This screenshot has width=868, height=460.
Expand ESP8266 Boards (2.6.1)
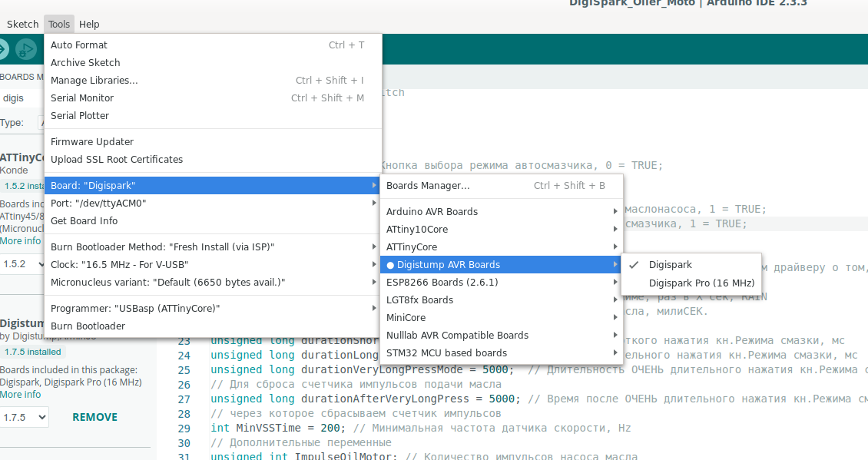click(x=502, y=283)
